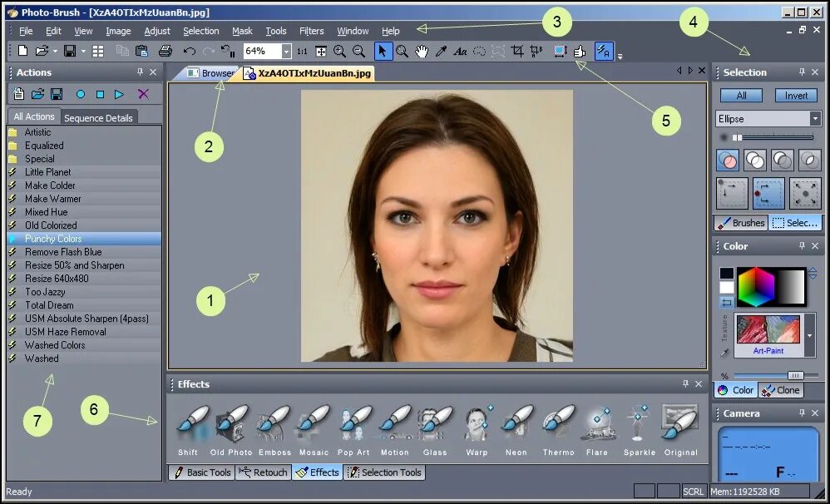Image resolution: width=830 pixels, height=504 pixels.
Task: Switch to the Browser tab
Action: click(212, 73)
